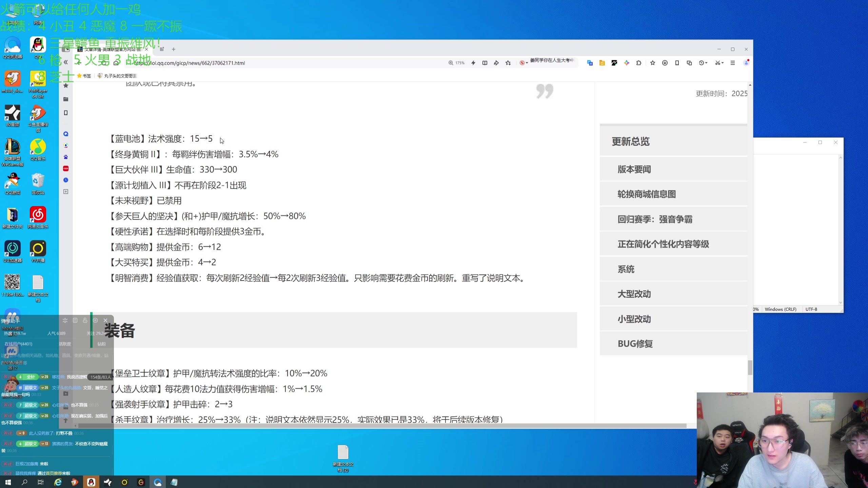Open the extensions puzzle icon
Screen dimensions: 868x488
click(x=639, y=63)
